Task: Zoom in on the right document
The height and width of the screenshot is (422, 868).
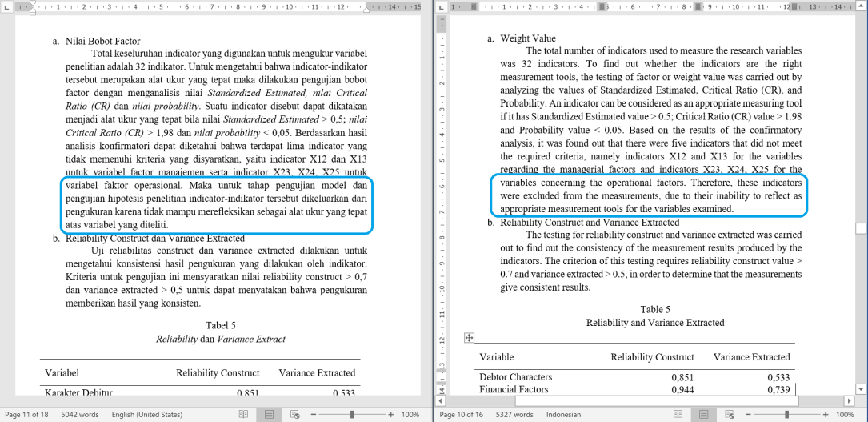Action: (826, 414)
